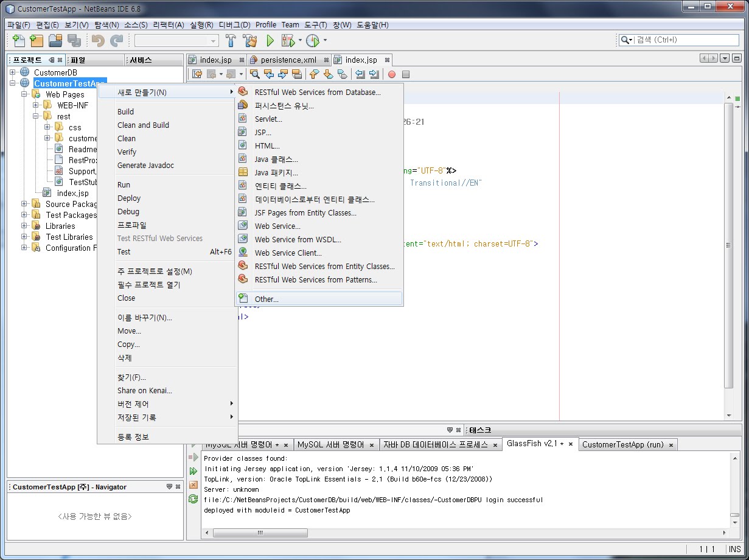The height and width of the screenshot is (560, 749).
Task: Click the Open Project toolbar icon
Action: click(x=56, y=41)
